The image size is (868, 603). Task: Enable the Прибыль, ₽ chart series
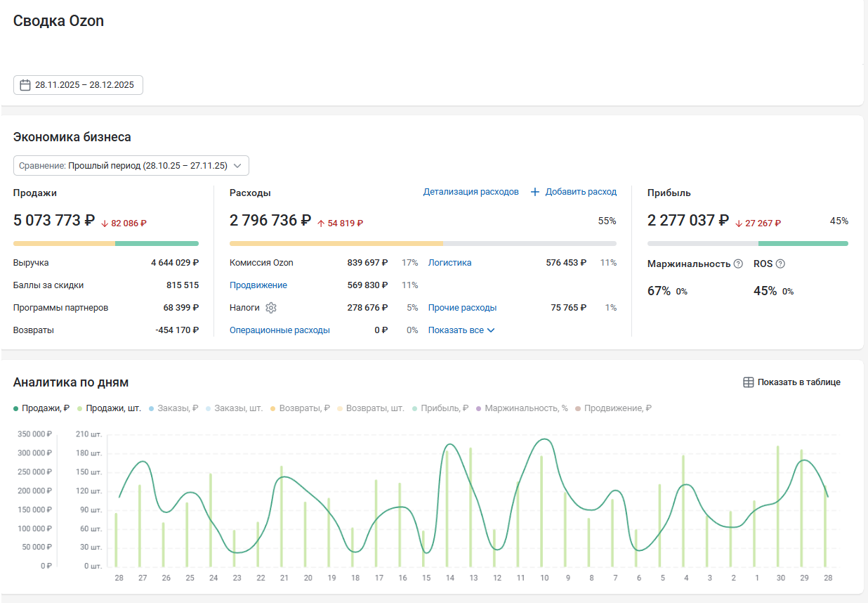440,408
